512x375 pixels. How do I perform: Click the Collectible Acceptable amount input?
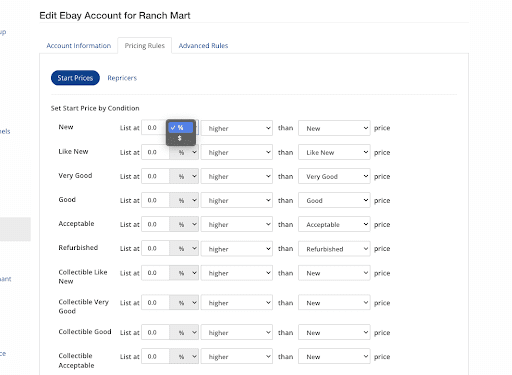coord(155,356)
